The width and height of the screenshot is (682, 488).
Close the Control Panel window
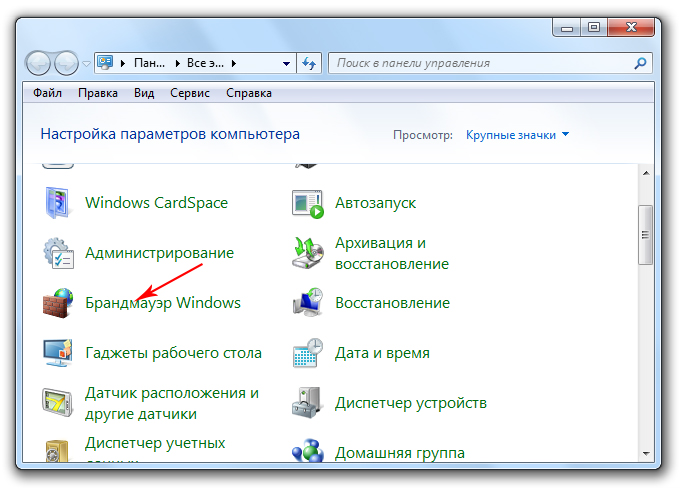click(x=631, y=27)
